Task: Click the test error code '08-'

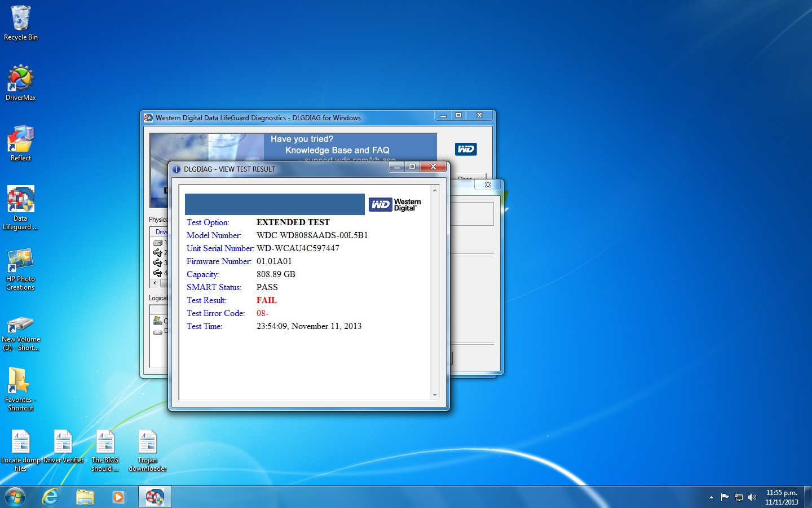Action: tap(262, 313)
